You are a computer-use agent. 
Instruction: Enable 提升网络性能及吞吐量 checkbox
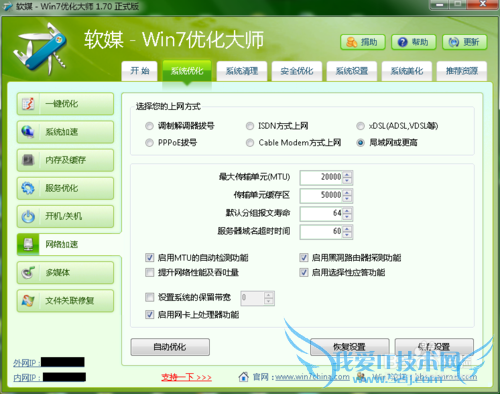point(149,272)
